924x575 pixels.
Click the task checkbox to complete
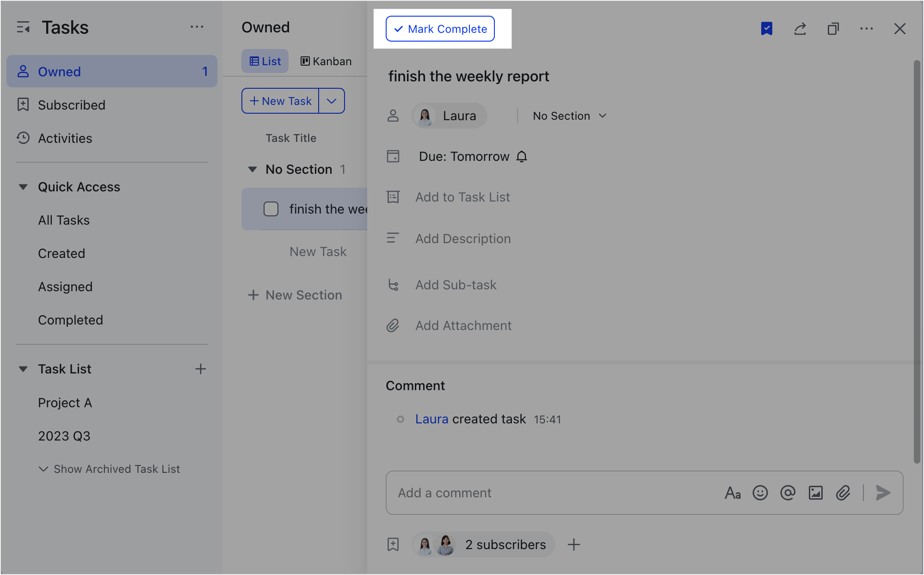coord(271,208)
